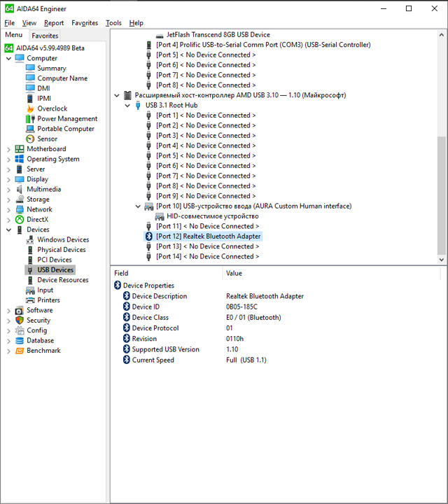Viewport: 448px width, 504px height.
Task: Click the Multimedia speaker icon
Action: point(20,189)
